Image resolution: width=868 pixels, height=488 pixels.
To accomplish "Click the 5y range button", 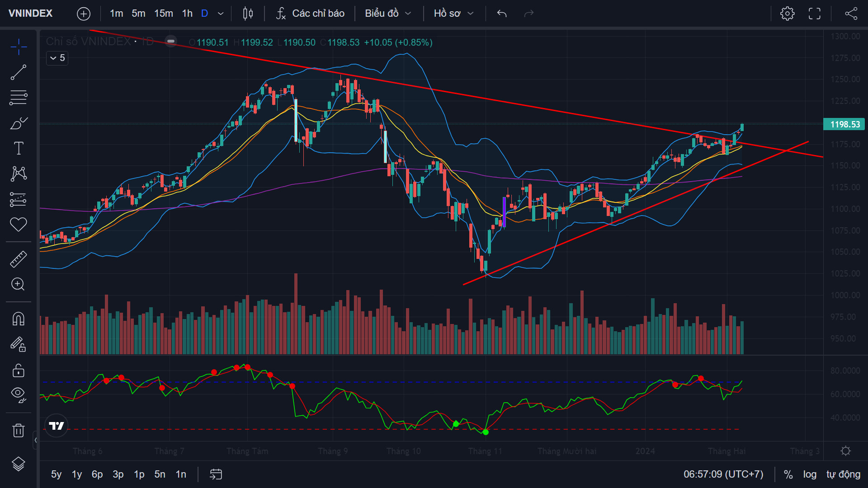I will (56, 474).
